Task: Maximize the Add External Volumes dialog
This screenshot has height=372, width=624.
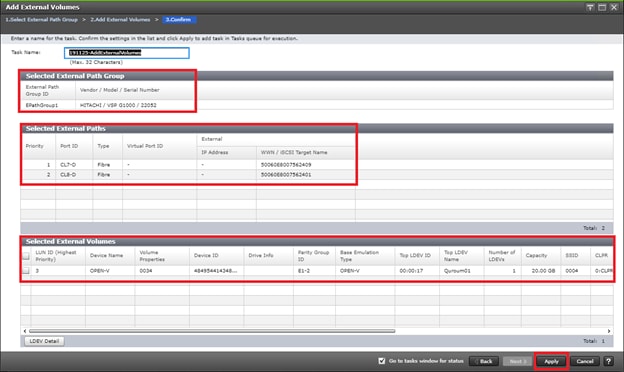Action: pos(602,7)
